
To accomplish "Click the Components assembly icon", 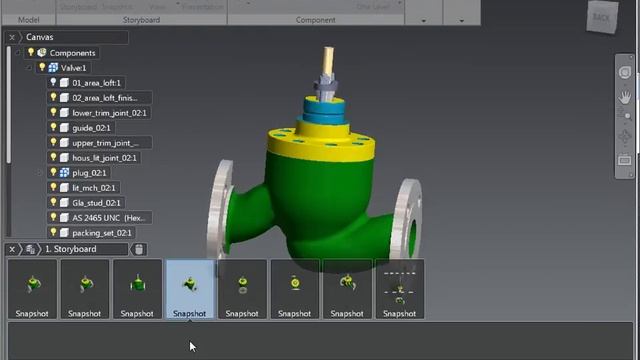I will click(x=42, y=53).
